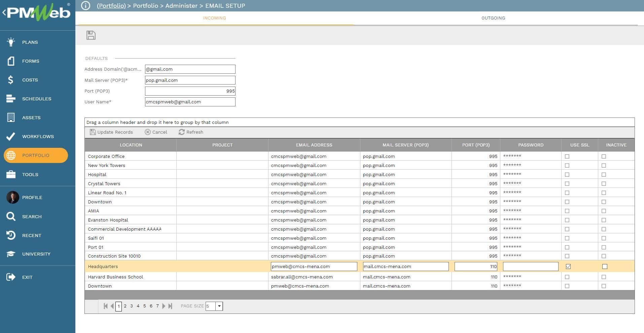Sort by Email Address column header
644x333 pixels.
(x=314, y=145)
